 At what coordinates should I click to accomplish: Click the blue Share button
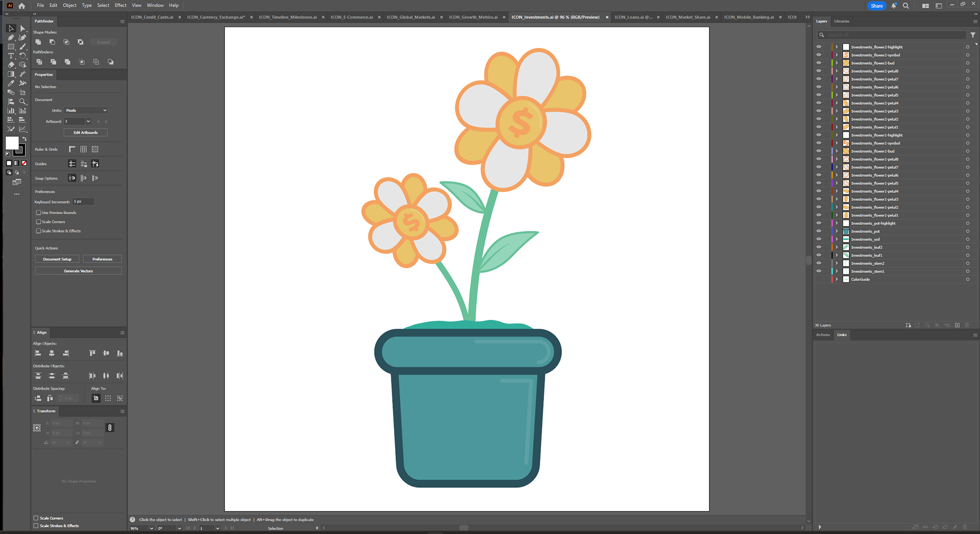[x=877, y=6]
